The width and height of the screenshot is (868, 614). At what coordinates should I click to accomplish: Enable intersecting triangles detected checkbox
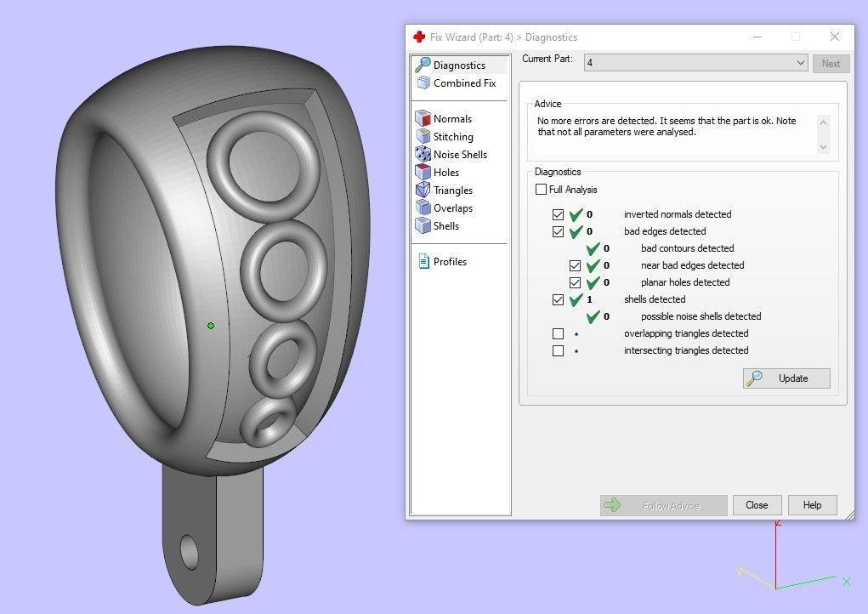click(558, 351)
